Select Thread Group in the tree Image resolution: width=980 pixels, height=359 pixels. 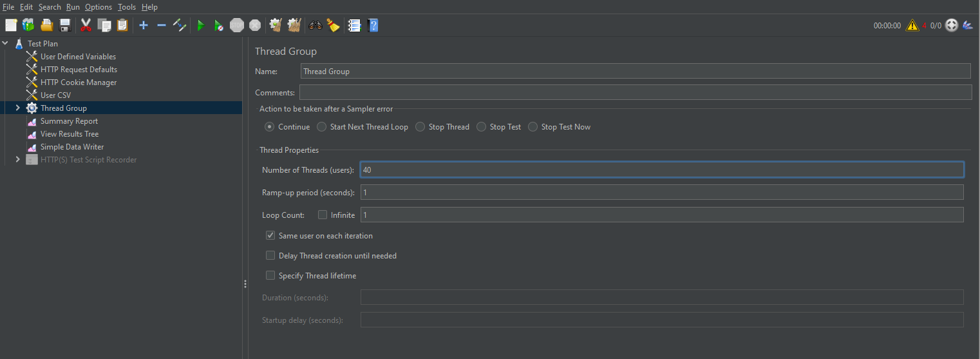[x=63, y=108]
